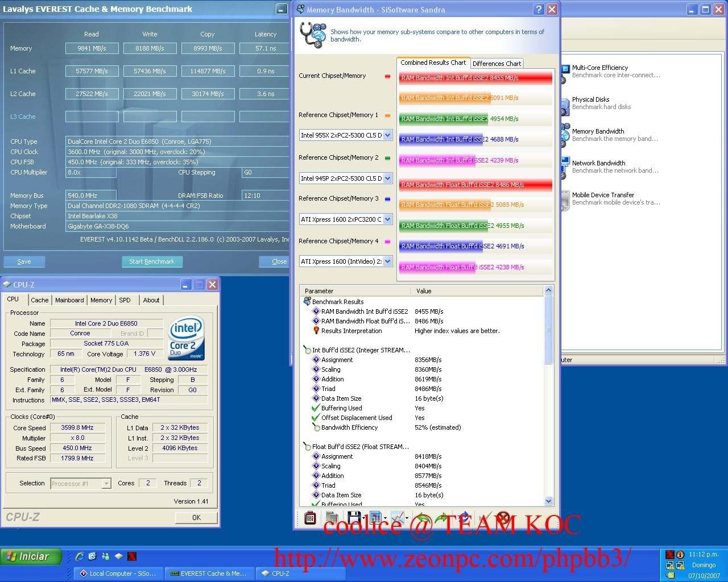Click the Core Speed field 3599.8 MHz in CPU-Z
The width and height of the screenshot is (728, 582).
tap(77, 427)
